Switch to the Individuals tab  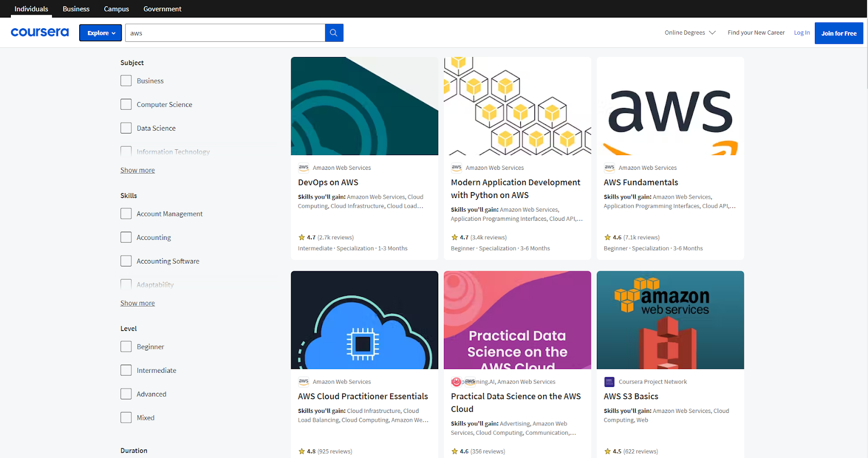pyautogui.click(x=31, y=9)
